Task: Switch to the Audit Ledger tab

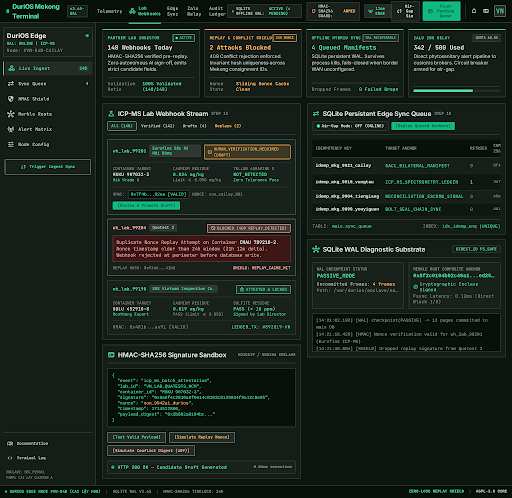Action: [217, 11]
